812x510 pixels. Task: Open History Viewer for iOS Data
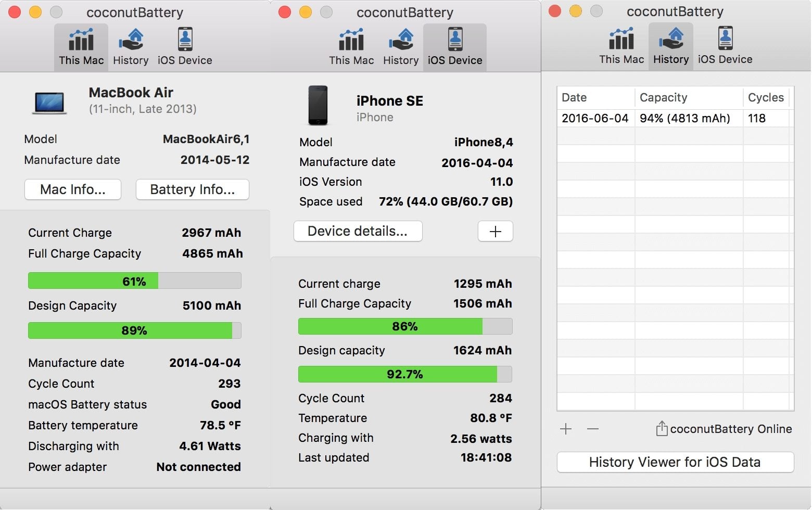[x=675, y=462]
